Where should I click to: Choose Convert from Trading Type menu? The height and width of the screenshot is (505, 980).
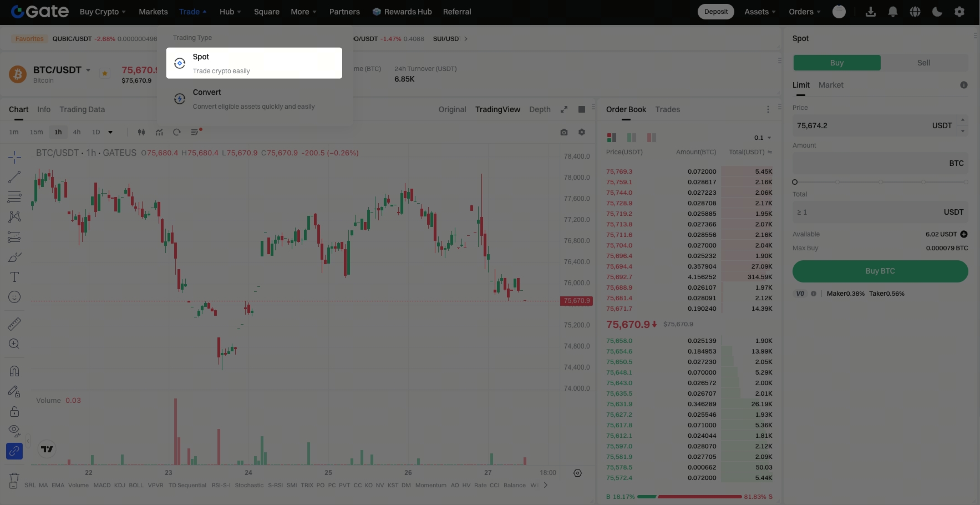point(254,99)
